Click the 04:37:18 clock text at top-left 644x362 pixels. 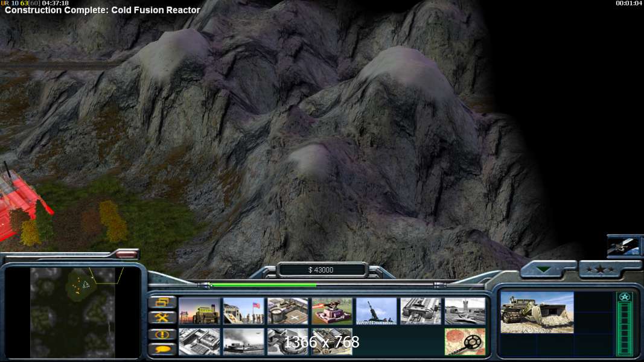[x=56, y=3]
